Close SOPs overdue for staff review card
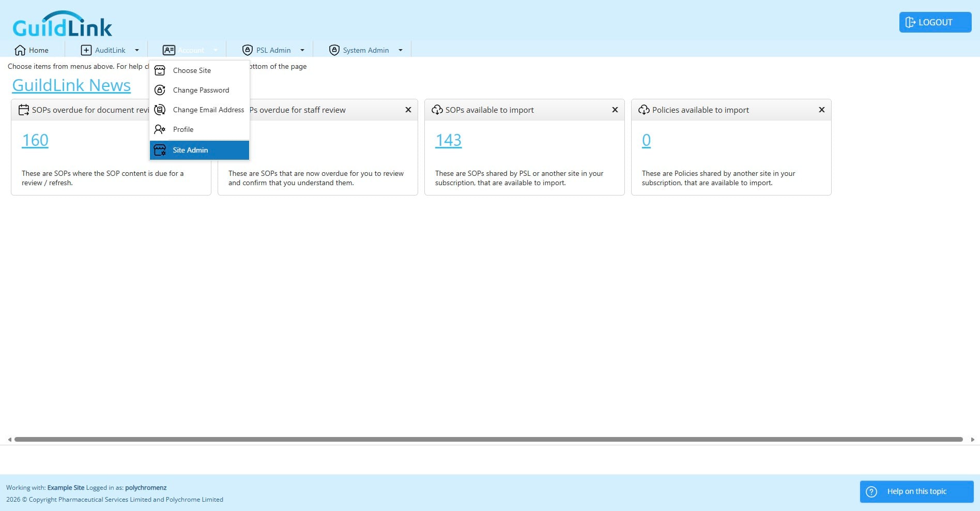This screenshot has width=980, height=511. coord(408,110)
